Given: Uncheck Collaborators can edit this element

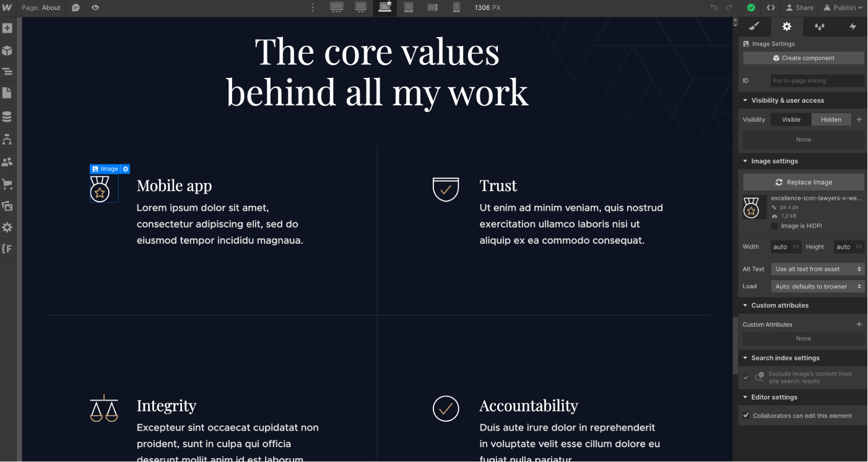Looking at the screenshot, I should 746,416.
